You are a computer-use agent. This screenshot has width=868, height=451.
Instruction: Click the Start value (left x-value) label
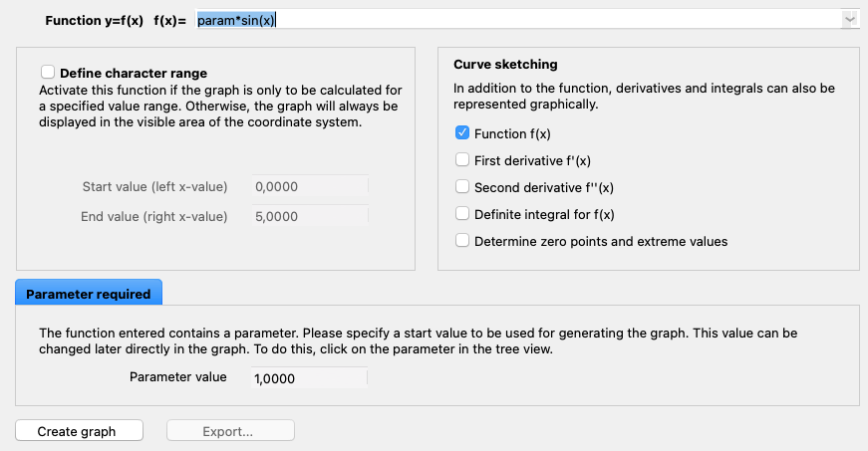click(154, 187)
